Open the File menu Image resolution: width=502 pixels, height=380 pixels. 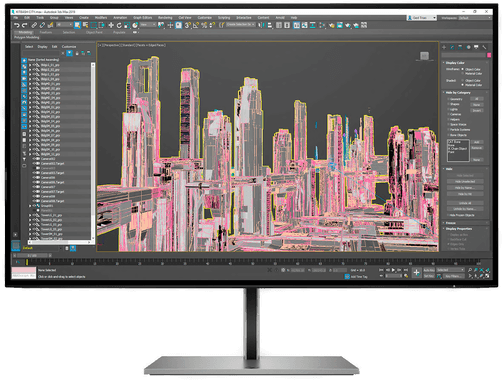(15, 18)
